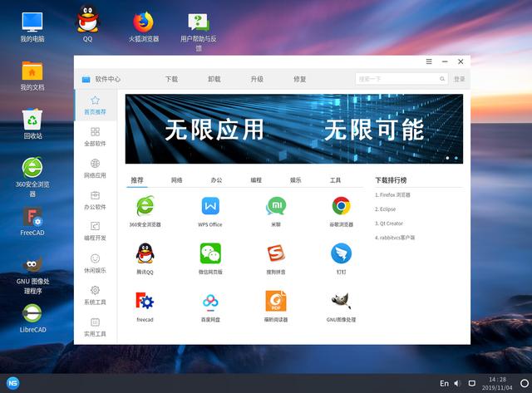Open the 搜狗拼音 input method icon
This screenshot has width=532, height=393.
(275, 253)
